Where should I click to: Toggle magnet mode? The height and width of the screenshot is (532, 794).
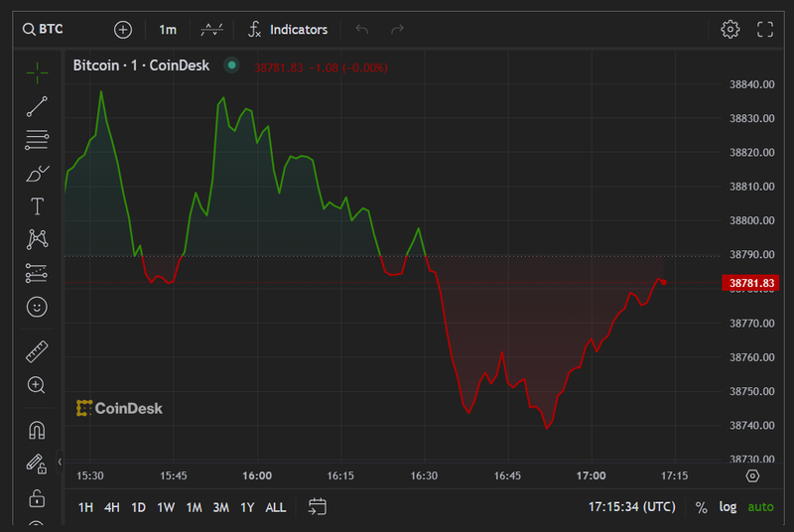pos(37,430)
